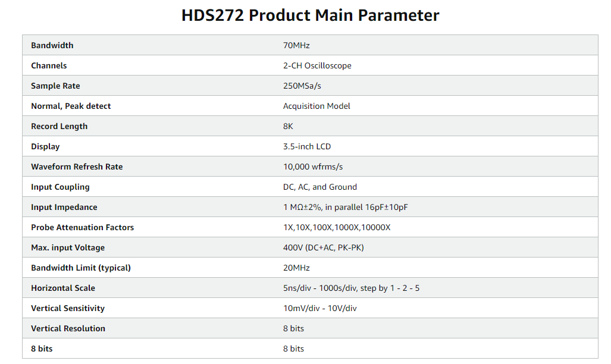The image size is (611, 364).
Task: Select the Max. input Voltage label
Action: 67,247
